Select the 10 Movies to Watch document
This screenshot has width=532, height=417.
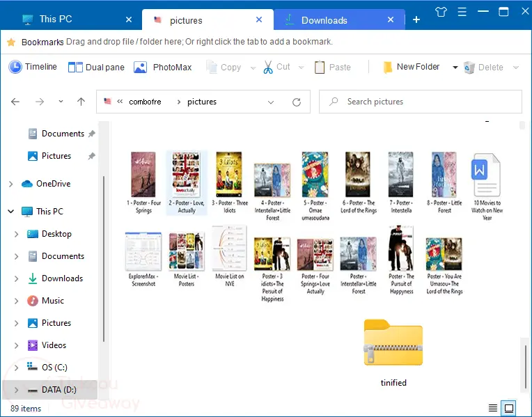tap(487, 186)
